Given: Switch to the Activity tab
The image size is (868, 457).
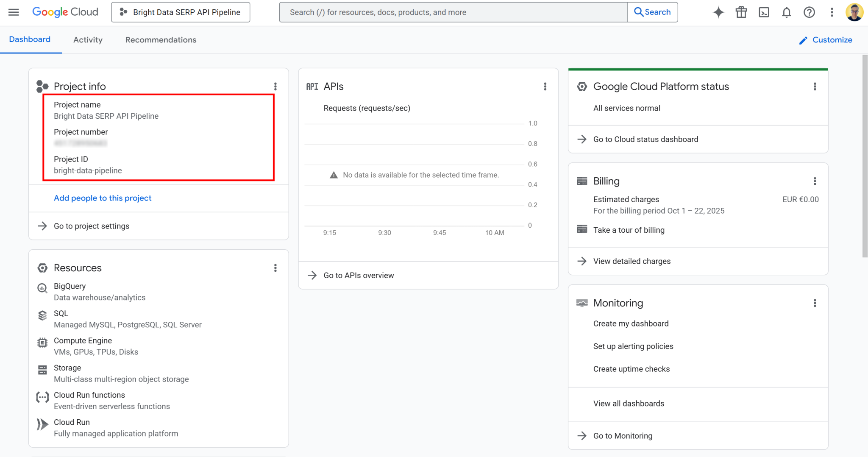Looking at the screenshot, I should [x=88, y=39].
